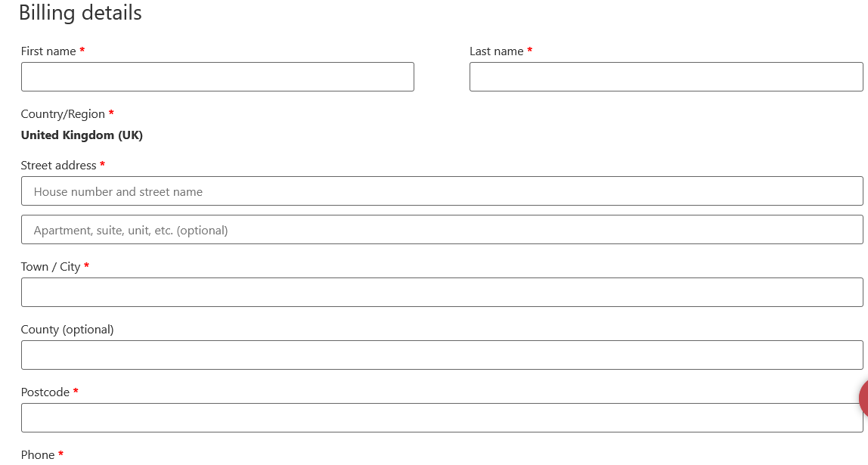Image resolution: width=868 pixels, height=465 pixels.
Task: Select the House number and street name field
Action: click(442, 191)
